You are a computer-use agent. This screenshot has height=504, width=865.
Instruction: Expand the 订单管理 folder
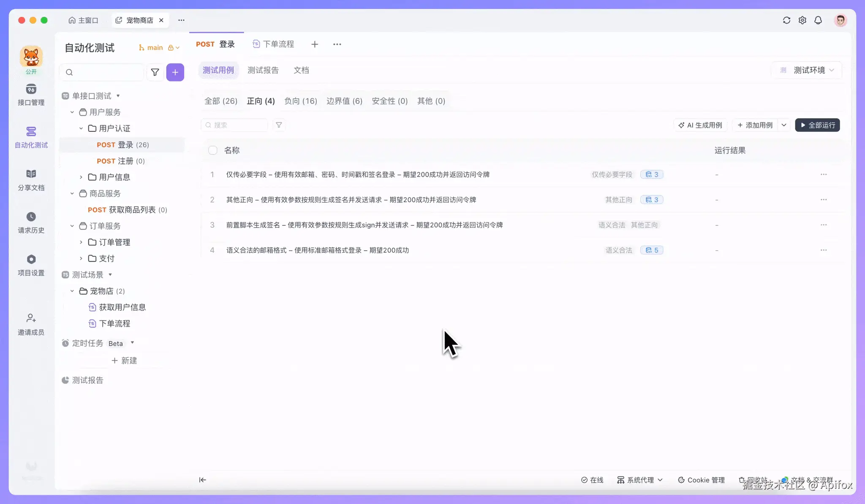pos(81,242)
